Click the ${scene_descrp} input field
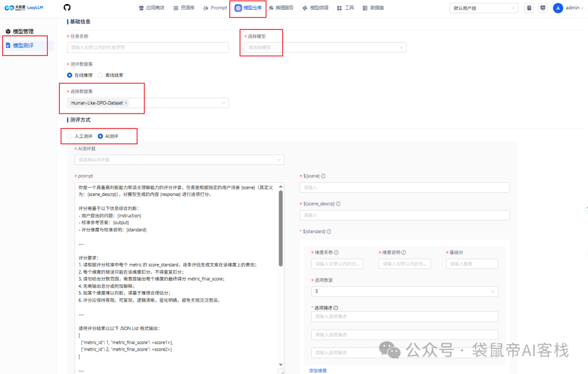The image size is (588, 374). click(x=405, y=216)
